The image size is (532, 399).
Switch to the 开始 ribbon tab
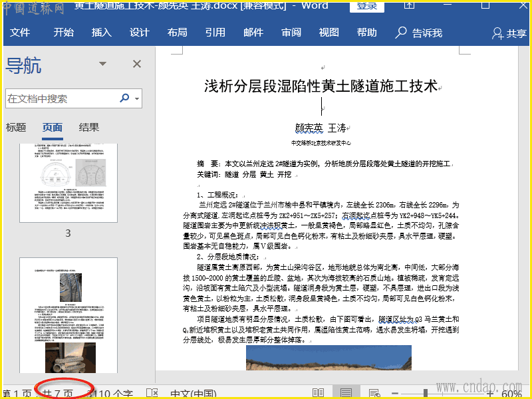tap(63, 33)
